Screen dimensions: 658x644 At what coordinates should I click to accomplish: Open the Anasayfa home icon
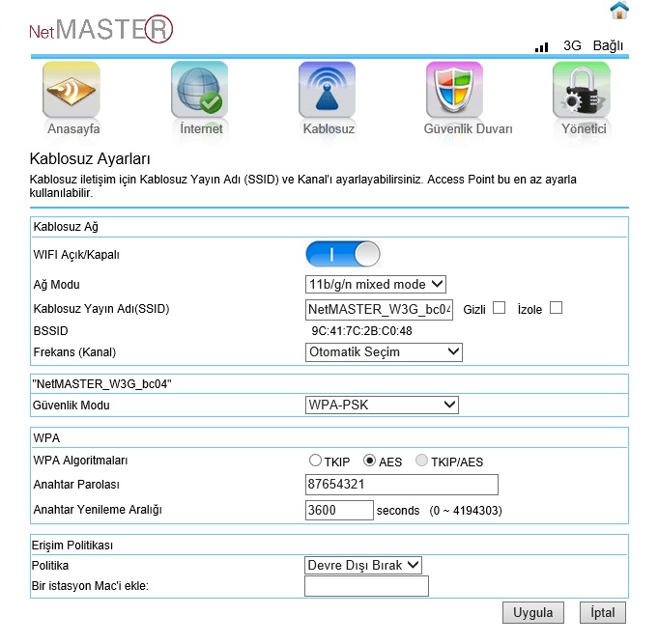click(72, 90)
